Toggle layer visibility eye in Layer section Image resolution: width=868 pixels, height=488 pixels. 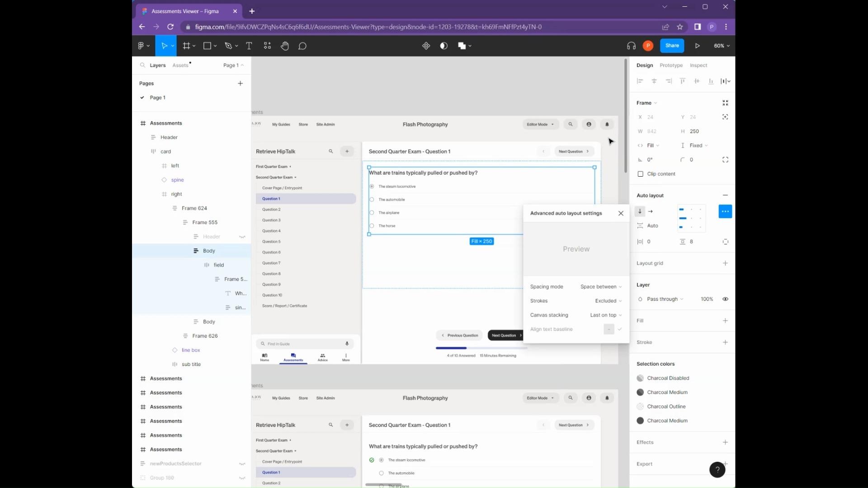point(725,299)
